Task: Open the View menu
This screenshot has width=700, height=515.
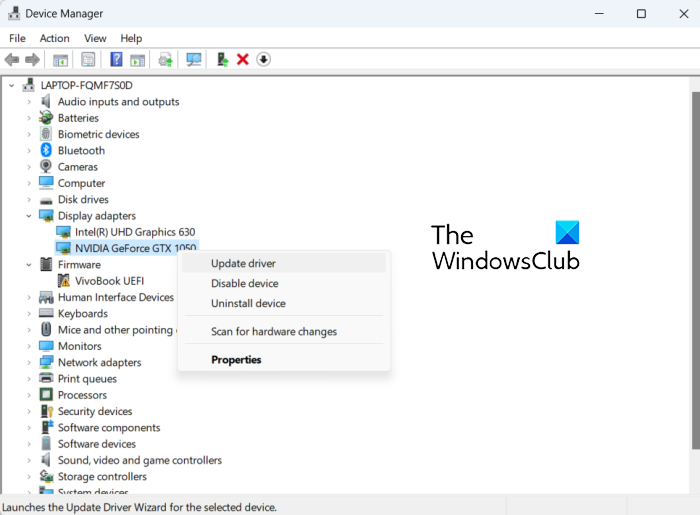Action: click(95, 38)
